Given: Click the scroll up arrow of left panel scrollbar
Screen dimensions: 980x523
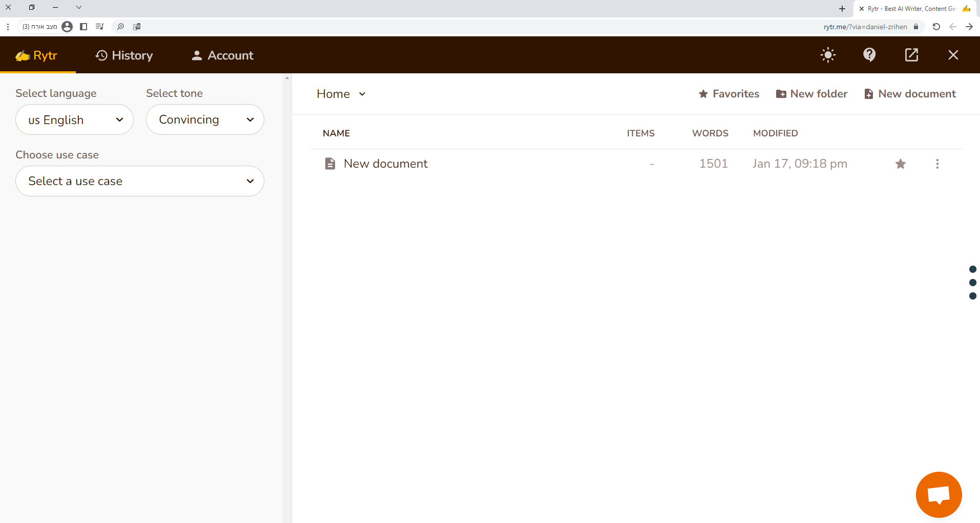Looking at the screenshot, I should click(287, 78).
